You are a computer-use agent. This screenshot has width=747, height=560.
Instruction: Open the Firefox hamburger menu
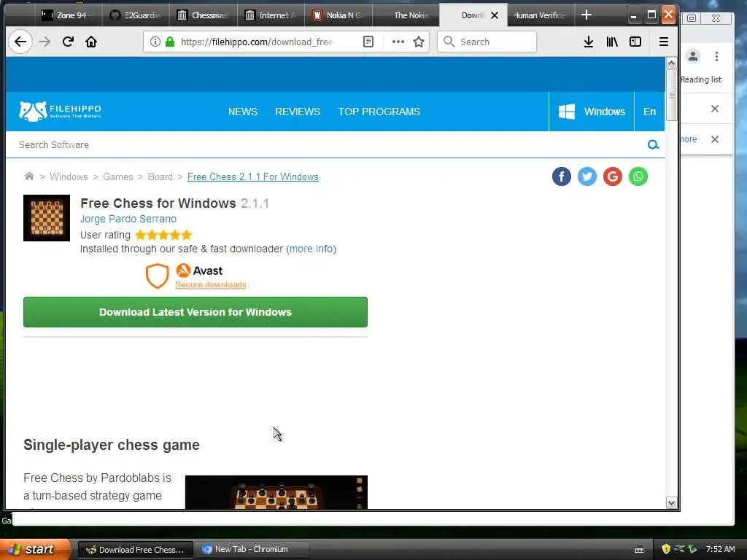click(664, 42)
